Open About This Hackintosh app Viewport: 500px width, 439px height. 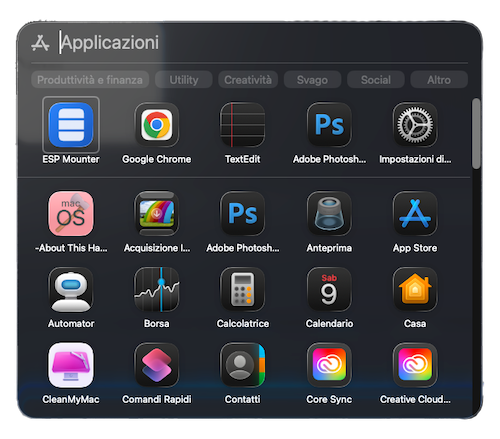[71, 214]
